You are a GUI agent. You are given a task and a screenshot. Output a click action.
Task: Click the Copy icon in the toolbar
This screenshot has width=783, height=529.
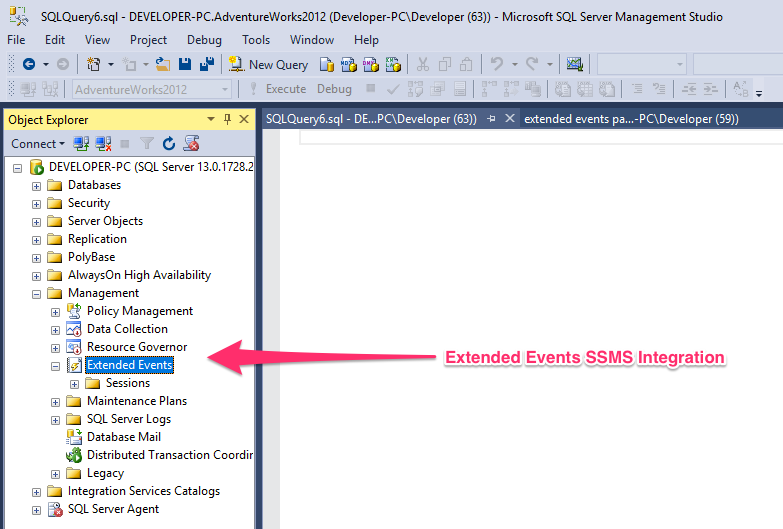(x=444, y=64)
